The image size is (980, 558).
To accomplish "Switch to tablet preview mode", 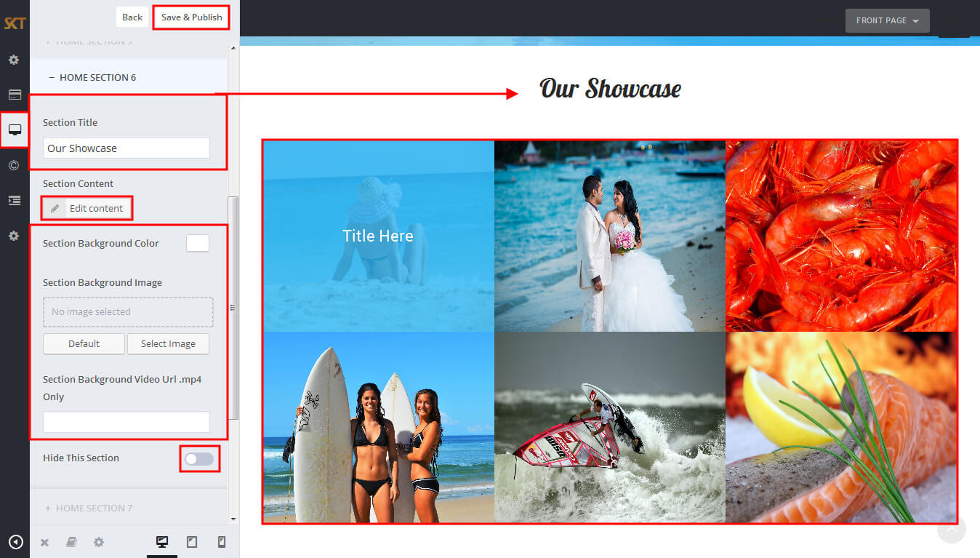I will click(192, 542).
